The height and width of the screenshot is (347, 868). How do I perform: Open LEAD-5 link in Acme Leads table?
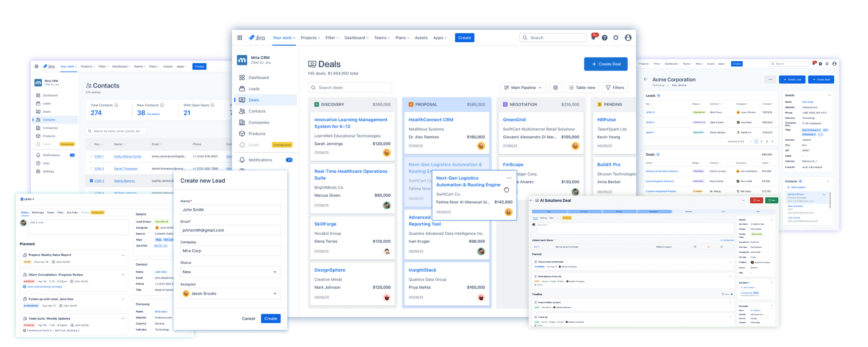coord(650,113)
